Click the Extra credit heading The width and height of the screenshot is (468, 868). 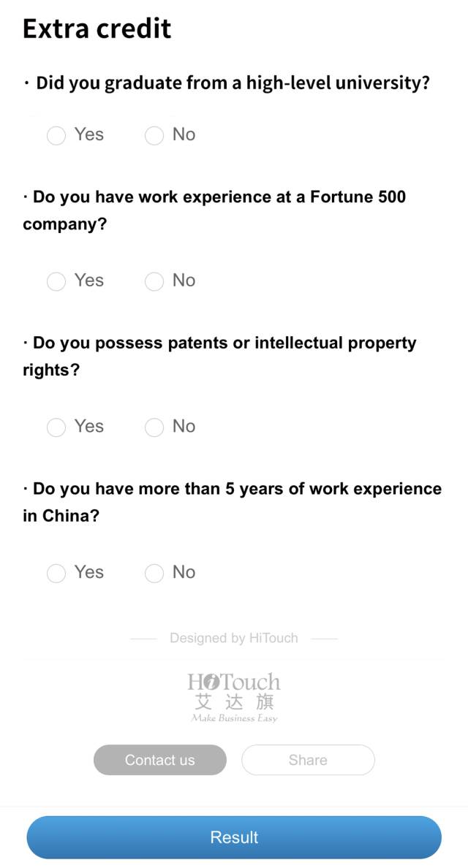pyautogui.click(x=97, y=28)
